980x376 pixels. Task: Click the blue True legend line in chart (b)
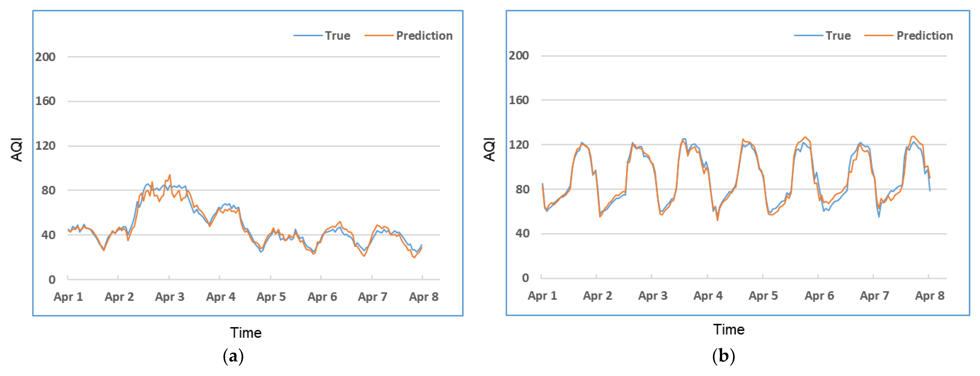click(808, 36)
